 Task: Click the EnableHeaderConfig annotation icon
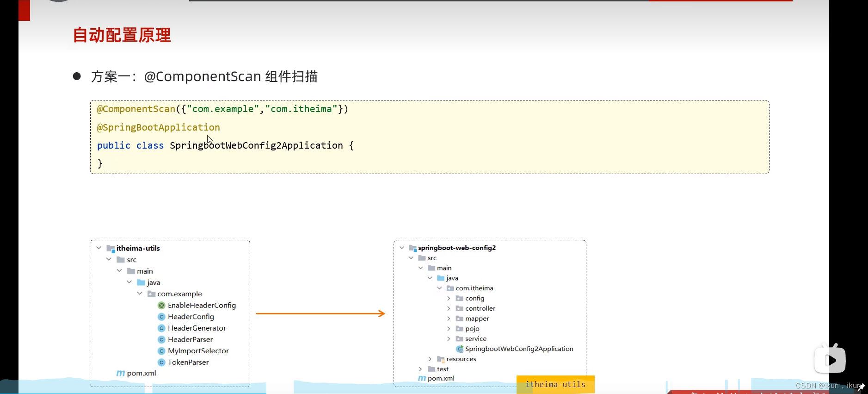[161, 305]
